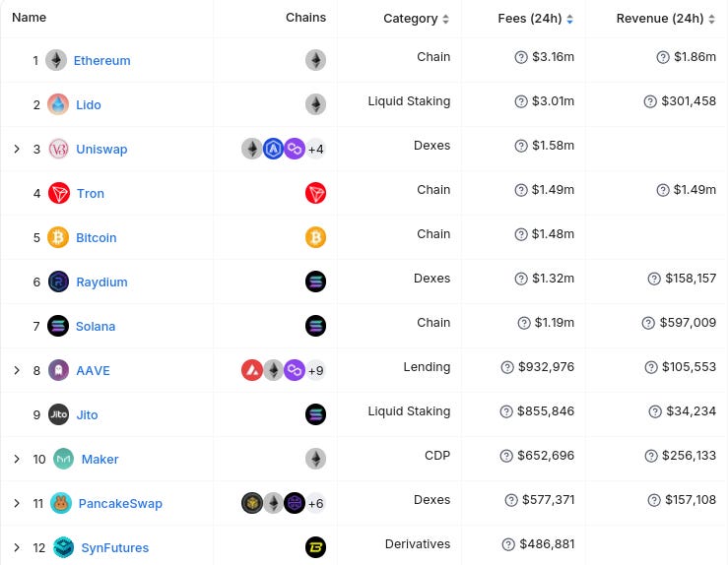Click the Raydium logo
Screen dimensions: 728x565
point(58,282)
